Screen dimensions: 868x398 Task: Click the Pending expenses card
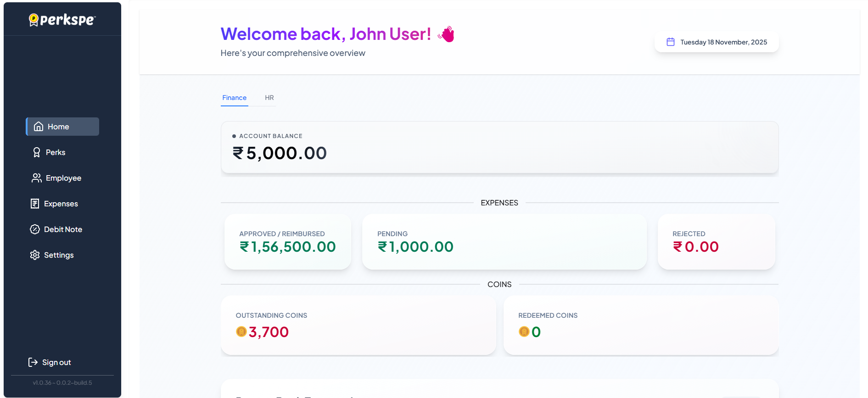click(504, 242)
